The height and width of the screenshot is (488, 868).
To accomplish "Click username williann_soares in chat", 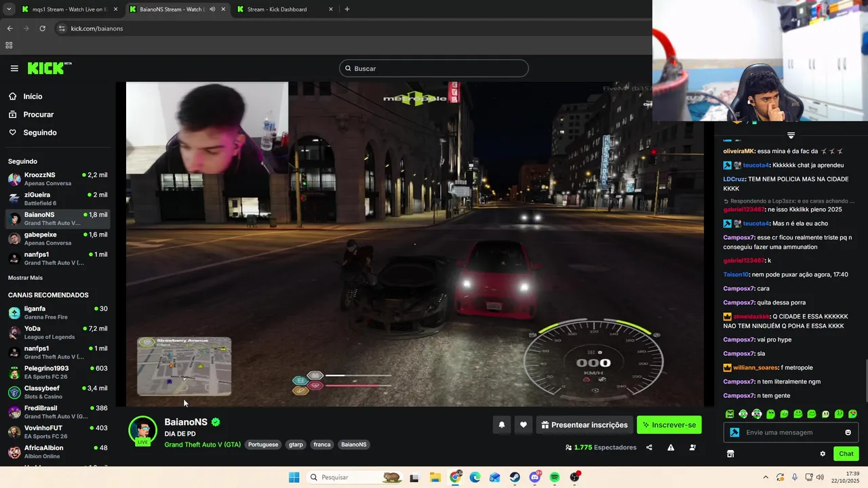I will [x=754, y=367].
